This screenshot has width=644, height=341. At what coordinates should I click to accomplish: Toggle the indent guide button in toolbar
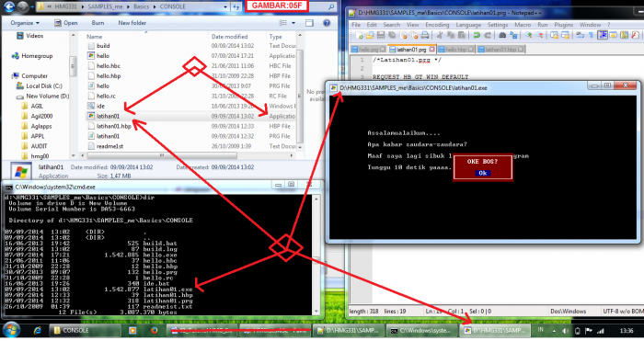pyautogui.click(x=603, y=35)
